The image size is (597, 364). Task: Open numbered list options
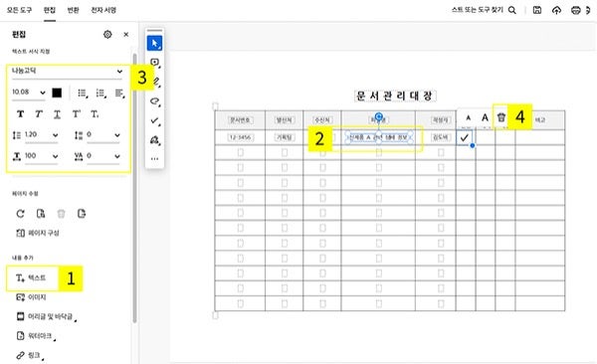pyautogui.click(x=101, y=92)
